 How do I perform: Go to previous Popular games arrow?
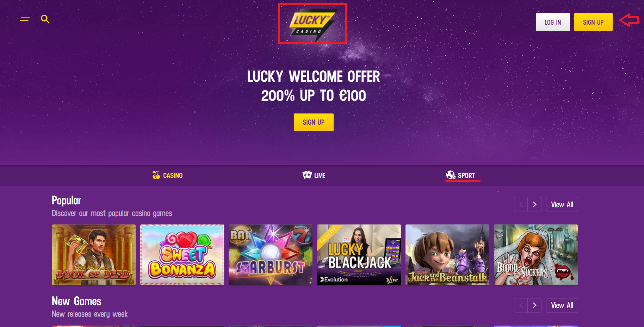[x=521, y=204]
